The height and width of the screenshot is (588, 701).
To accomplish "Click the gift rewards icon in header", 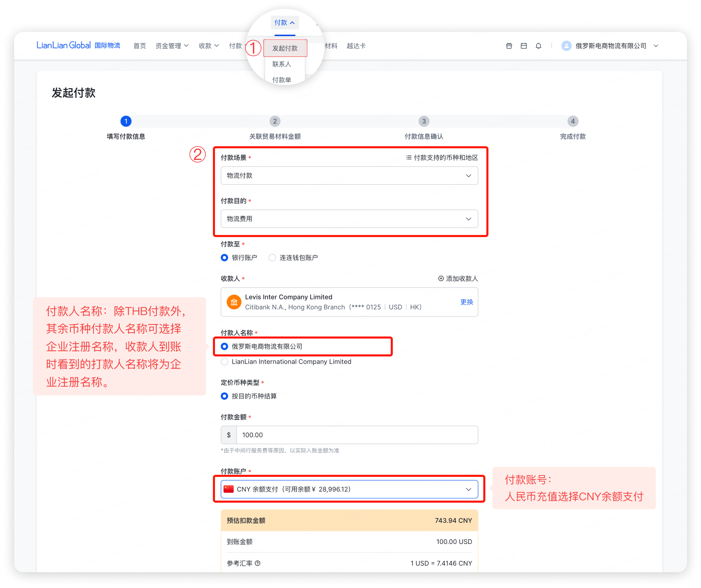I will click(x=509, y=46).
